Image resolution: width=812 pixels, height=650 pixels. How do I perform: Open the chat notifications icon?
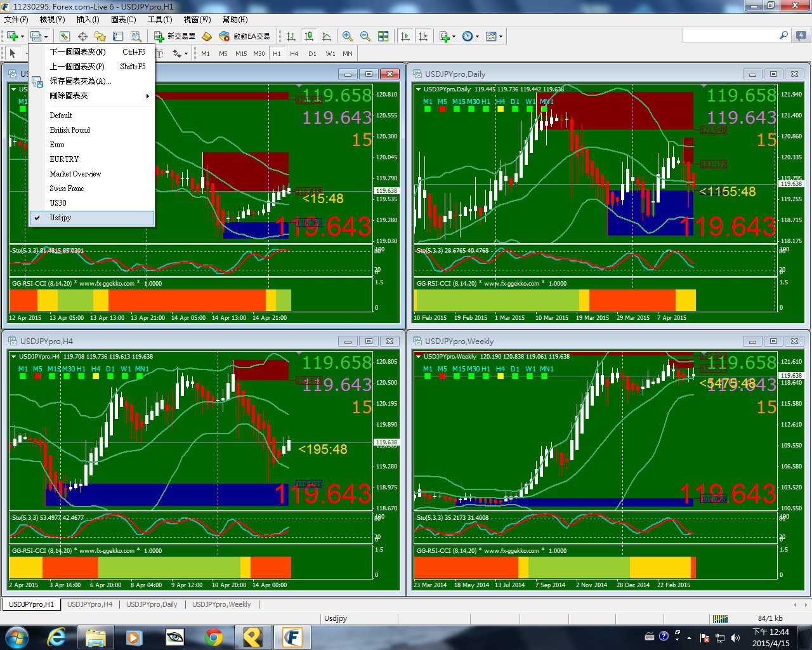(x=802, y=36)
